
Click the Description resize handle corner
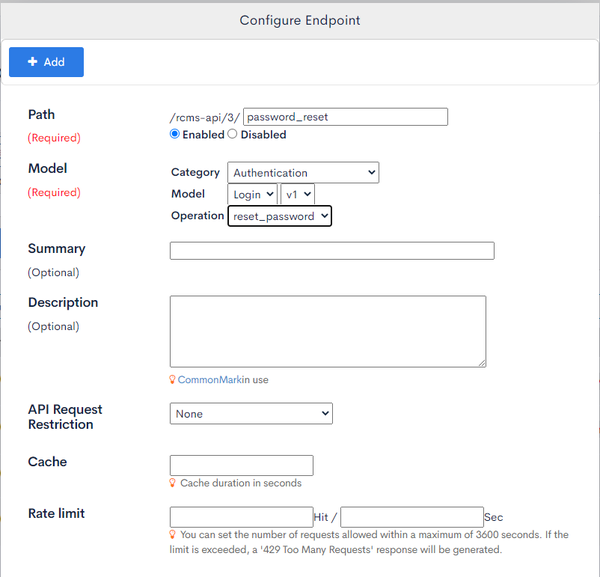(x=482, y=363)
